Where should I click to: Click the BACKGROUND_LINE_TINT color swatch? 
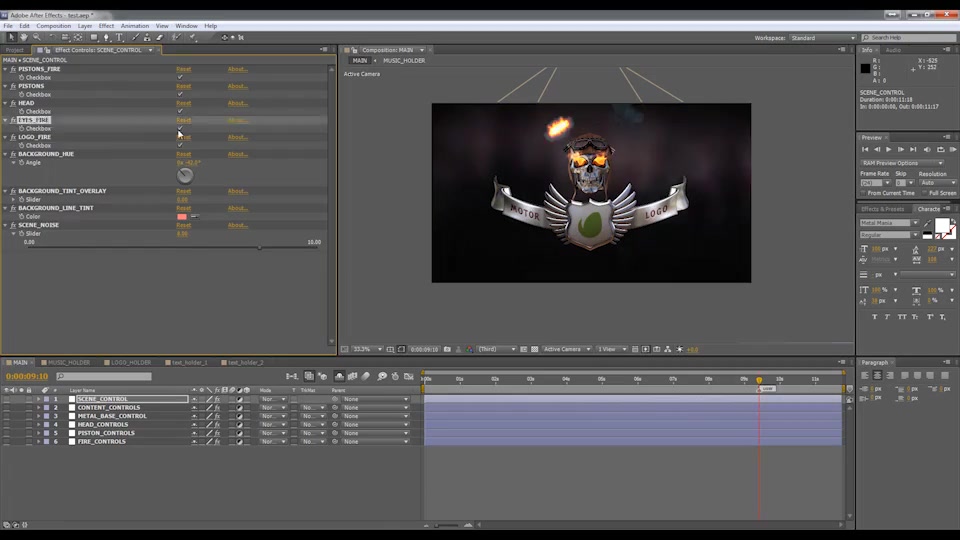(x=182, y=217)
